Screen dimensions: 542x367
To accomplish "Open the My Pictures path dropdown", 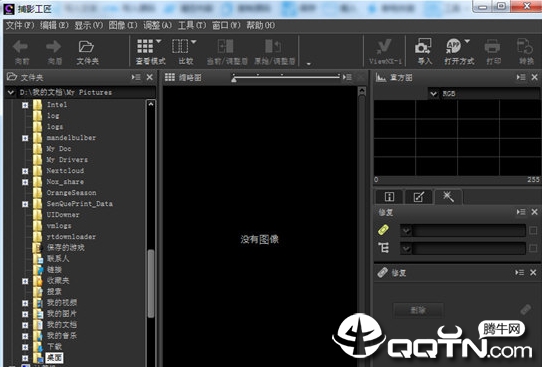I will click(11, 92).
